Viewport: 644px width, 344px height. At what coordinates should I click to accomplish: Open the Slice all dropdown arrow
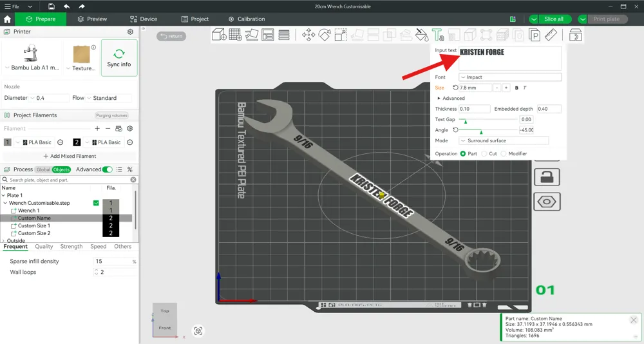533,19
